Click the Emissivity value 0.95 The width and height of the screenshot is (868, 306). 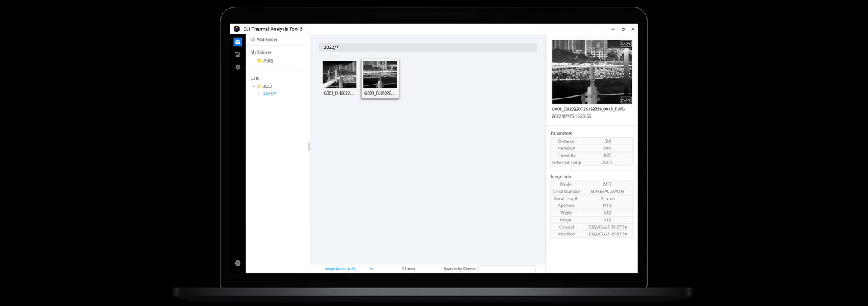(607, 155)
